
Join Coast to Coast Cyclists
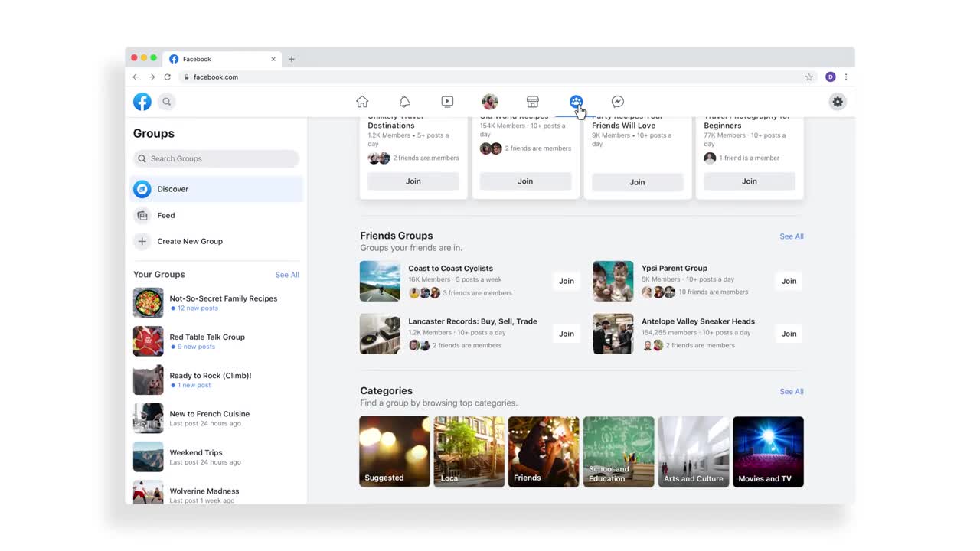click(x=567, y=281)
